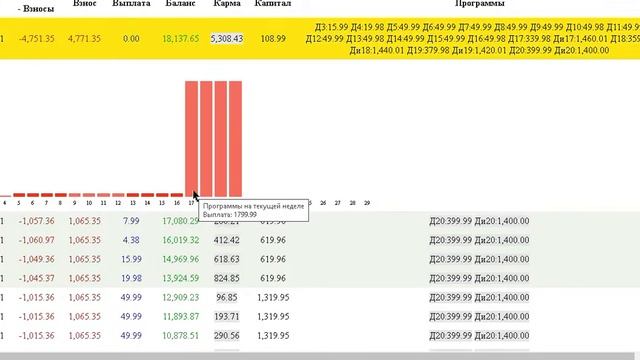Click the "Карма" column header

[x=227, y=3]
